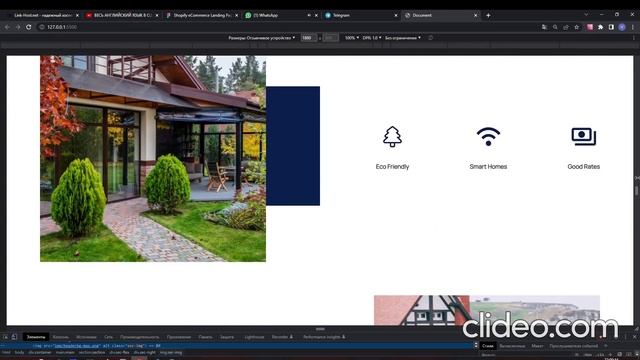The image size is (640, 360).
Task: Open the Прослушиватели событий pane tab
Action: click(x=573, y=346)
